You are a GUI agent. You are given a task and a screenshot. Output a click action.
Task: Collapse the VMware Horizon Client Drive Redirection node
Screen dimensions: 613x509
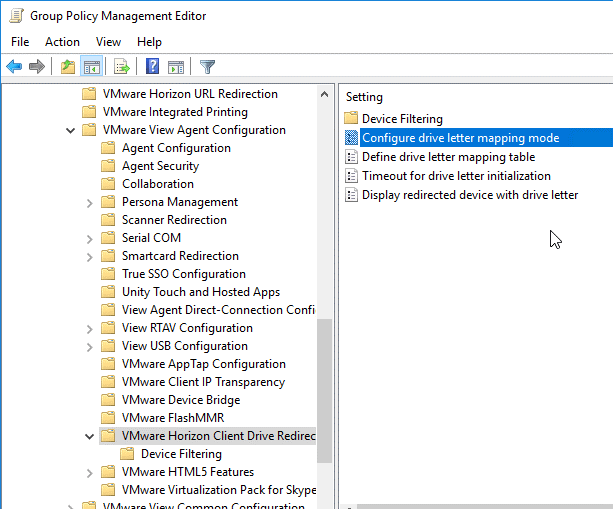(90, 436)
